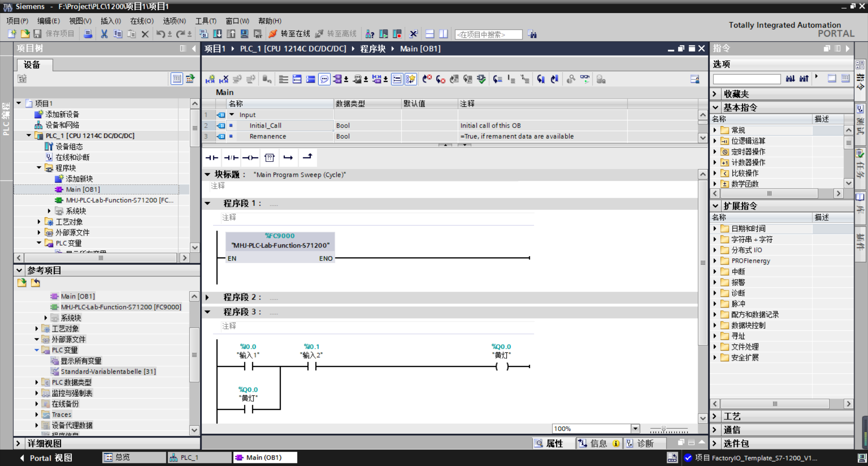Open the 属性 (Properties) pane

(x=553, y=443)
